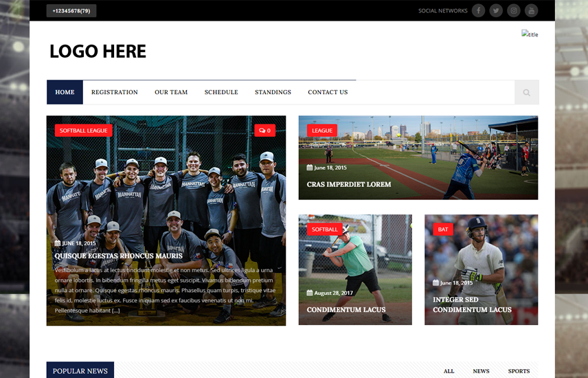The height and width of the screenshot is (378, 588).
Task: Click the calendar icon beside August 28, 2017
Action: click(309, 293)
